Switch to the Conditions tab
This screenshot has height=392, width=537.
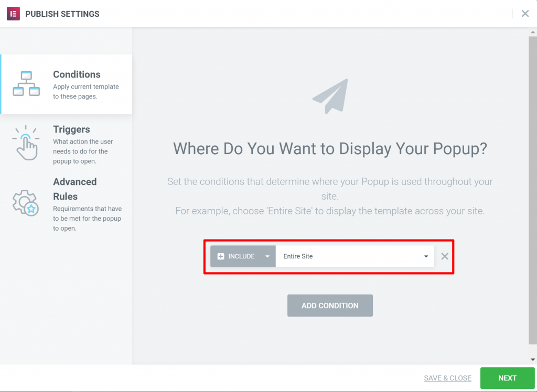(77, 74)
